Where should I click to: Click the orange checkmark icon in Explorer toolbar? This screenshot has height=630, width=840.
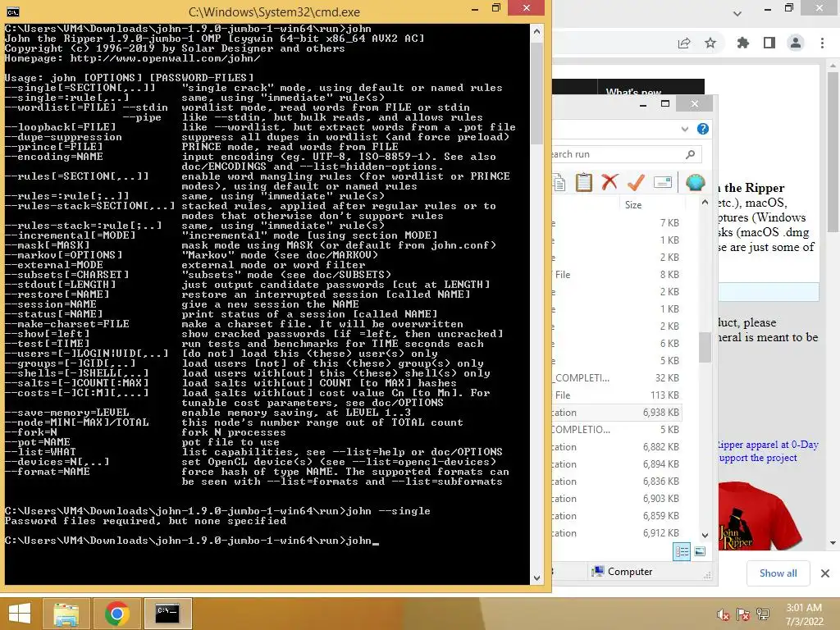point(636,182)
